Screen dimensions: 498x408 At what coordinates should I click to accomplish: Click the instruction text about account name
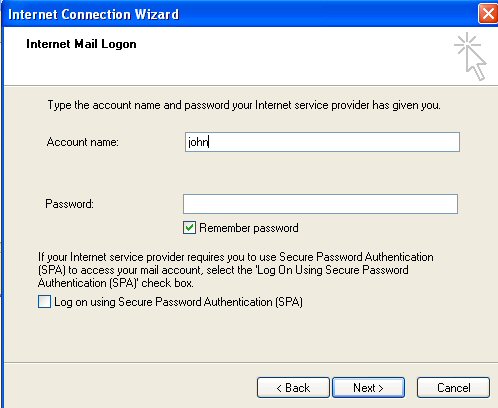[x=244, y=105]
